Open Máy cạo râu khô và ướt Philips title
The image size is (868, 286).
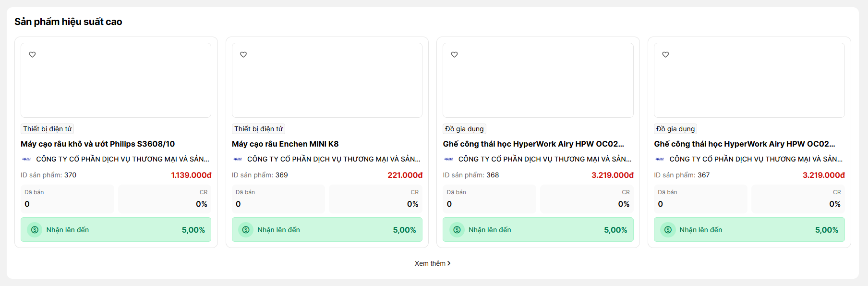[97, 144]
